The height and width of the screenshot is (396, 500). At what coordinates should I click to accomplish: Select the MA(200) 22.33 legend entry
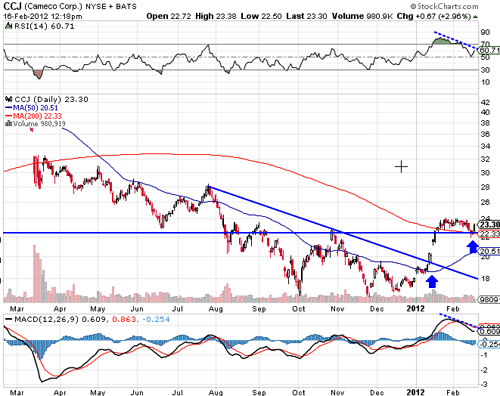(33, 116)
